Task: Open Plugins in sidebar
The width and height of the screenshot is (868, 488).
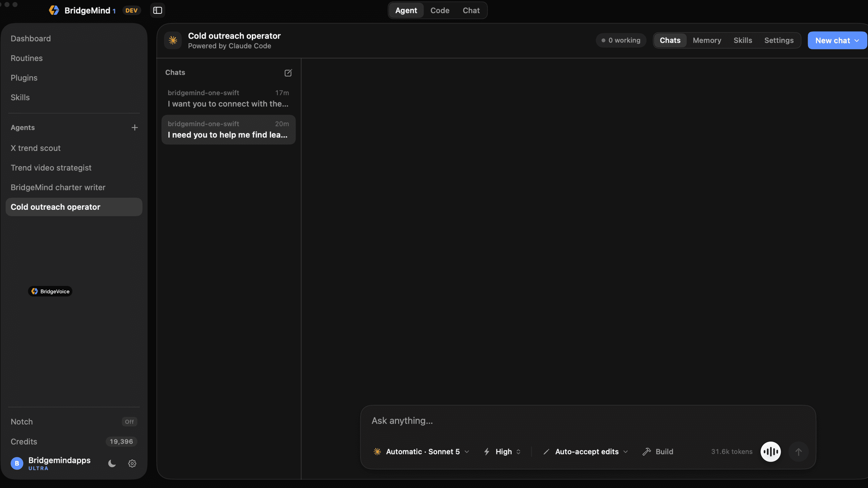Action: tap(74, 78)
